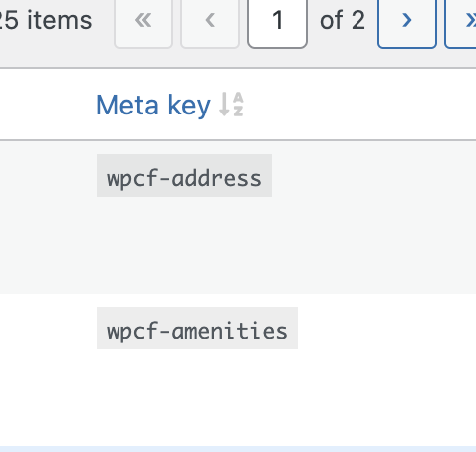Go to previous page using the left chevron
This screenshot has width=476, height=452.
tap(210, 21)
